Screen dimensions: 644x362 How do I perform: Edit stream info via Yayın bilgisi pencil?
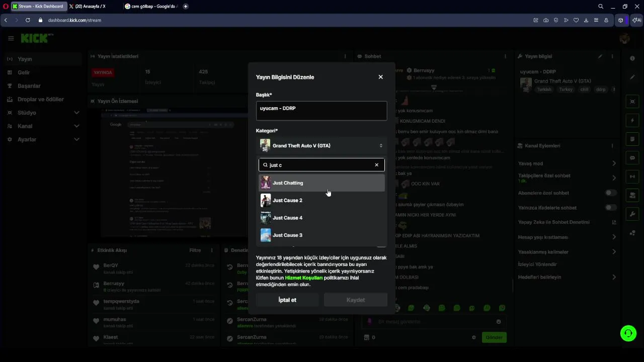(x=600, y=56)
